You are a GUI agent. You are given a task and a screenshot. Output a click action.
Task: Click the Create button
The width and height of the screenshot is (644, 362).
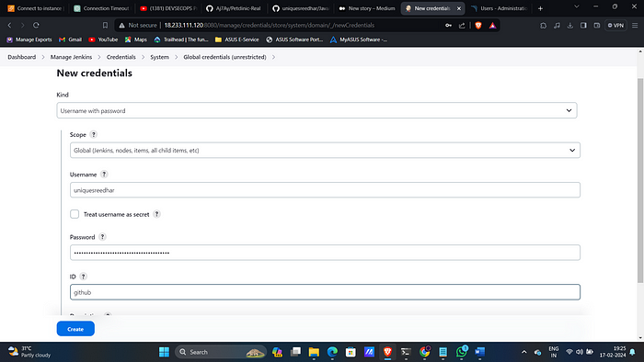pyautogui.click(x=75, y=329)
